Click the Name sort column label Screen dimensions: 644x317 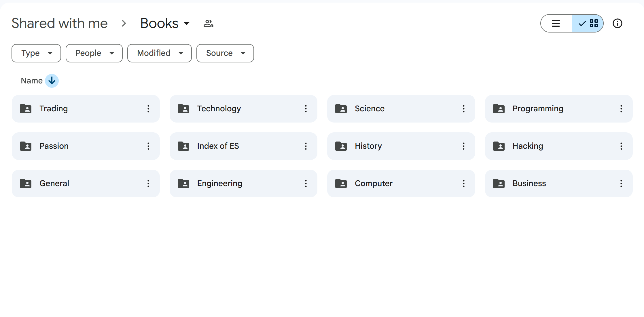point(32,81)
